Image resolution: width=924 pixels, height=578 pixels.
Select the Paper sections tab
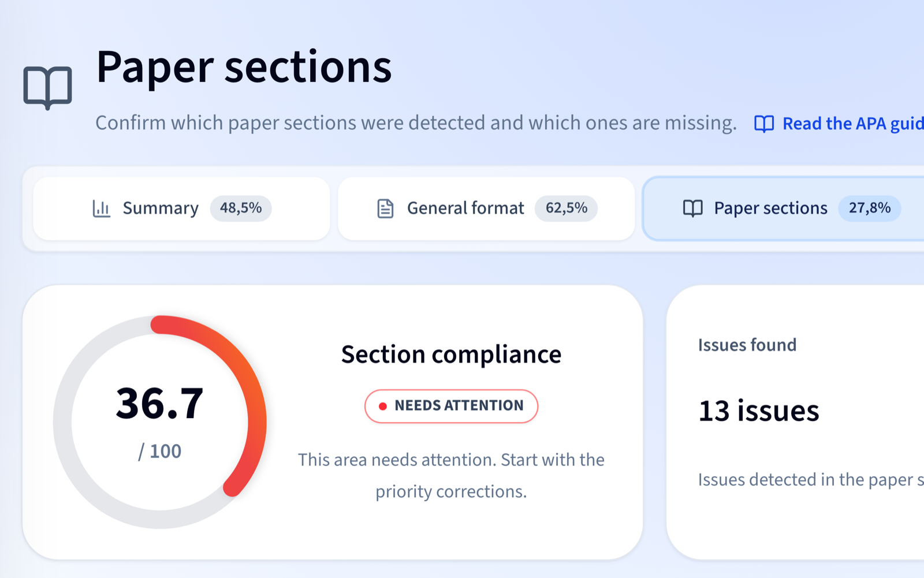(x=784, y=208)
